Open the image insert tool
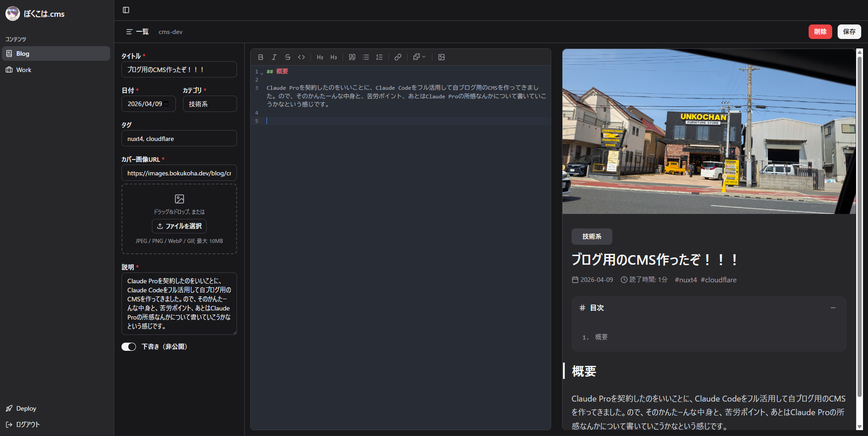 point(441,57)
